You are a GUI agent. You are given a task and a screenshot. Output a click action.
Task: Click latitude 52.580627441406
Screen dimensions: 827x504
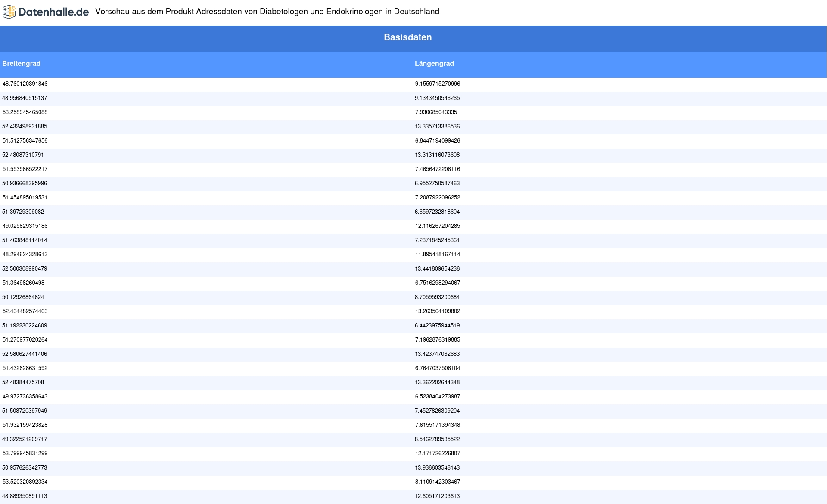pos(25,354)
